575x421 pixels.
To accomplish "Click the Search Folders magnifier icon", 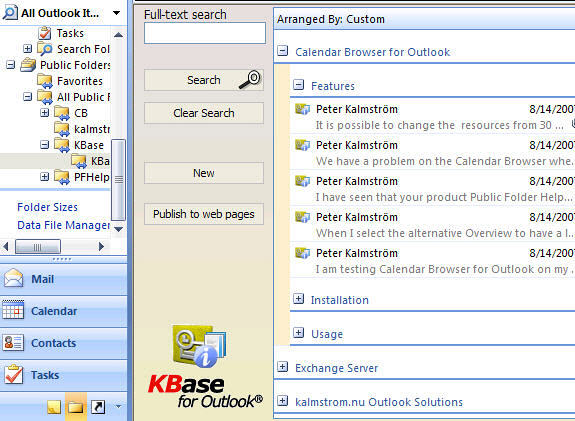I will [45, 49].
